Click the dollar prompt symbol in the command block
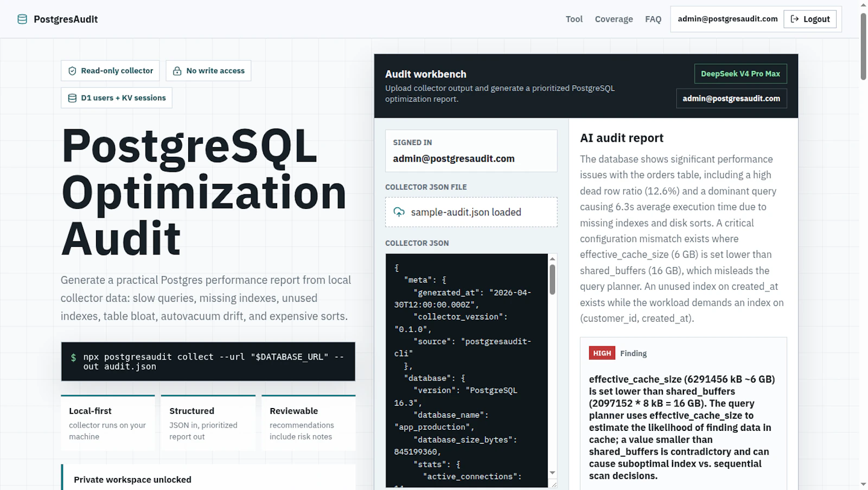Viewport: 868px width, 490px height. point(73,357)
